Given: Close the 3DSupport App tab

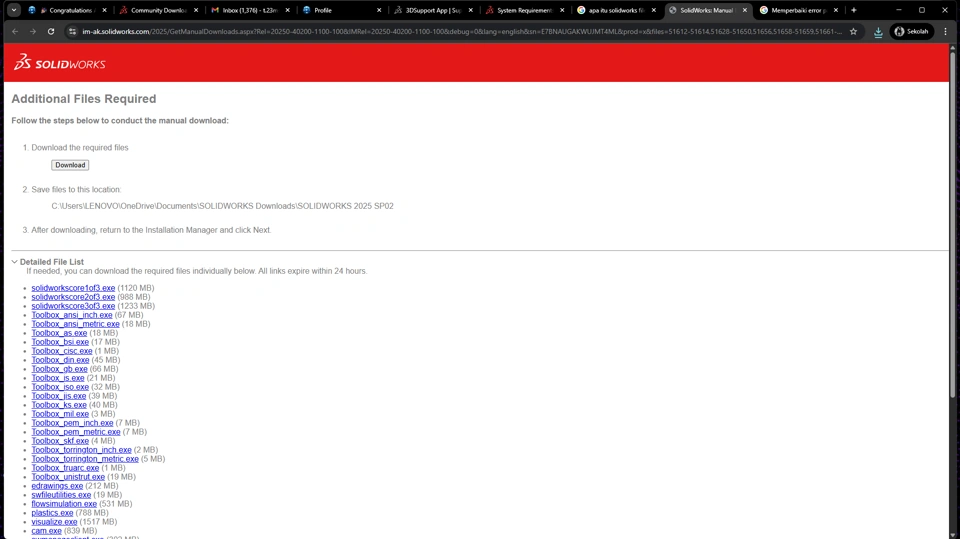Looking at the screenshot, I should coord(471,10).
